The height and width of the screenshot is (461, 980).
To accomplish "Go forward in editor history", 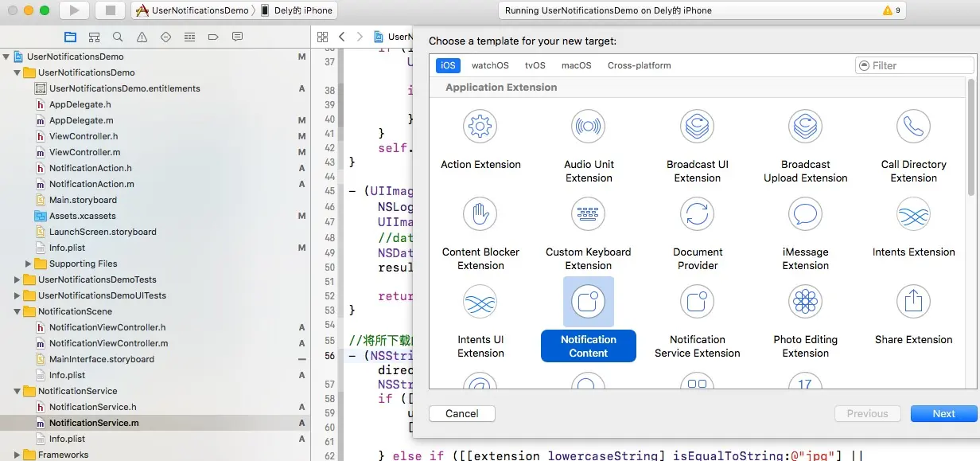I will pos(360,37).
